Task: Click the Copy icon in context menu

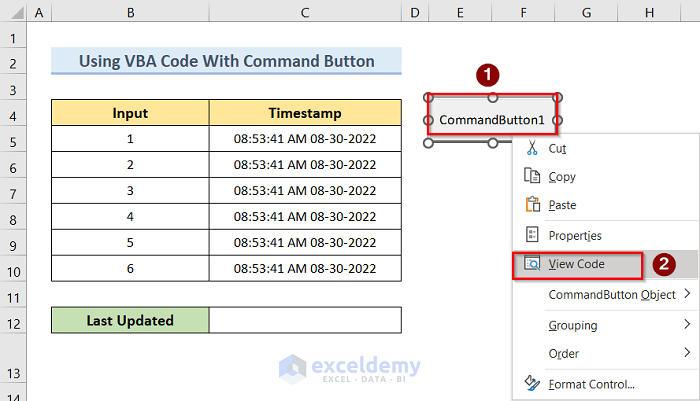Action: pos(532,177)
